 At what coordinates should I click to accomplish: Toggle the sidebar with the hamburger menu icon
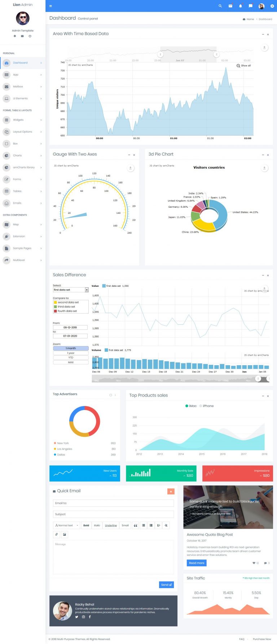[50, 6]
